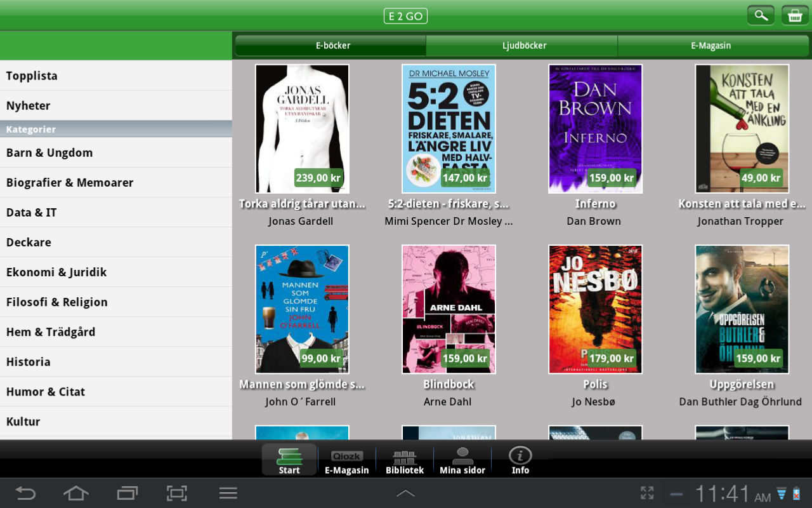Open Mina sidor in the bottom bar

point(462,460)
